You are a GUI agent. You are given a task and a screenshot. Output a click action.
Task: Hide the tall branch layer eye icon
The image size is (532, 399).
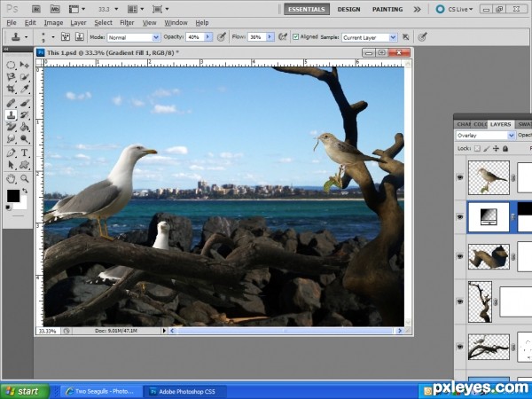tap(459, 301)
